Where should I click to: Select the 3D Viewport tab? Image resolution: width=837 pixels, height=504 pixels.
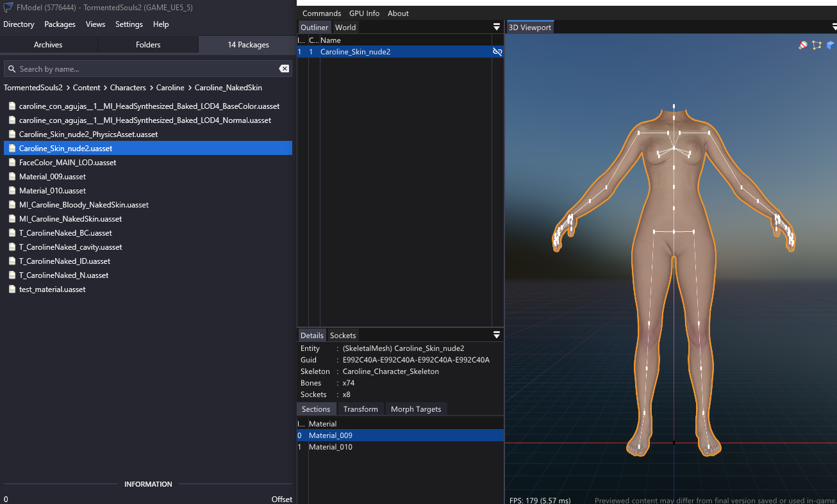[530, 28]
